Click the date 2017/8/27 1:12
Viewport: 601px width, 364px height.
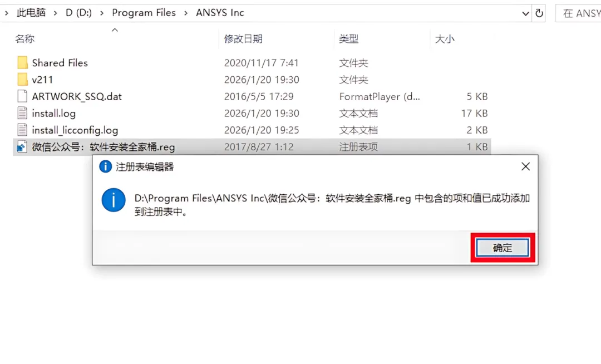point(259,147)
